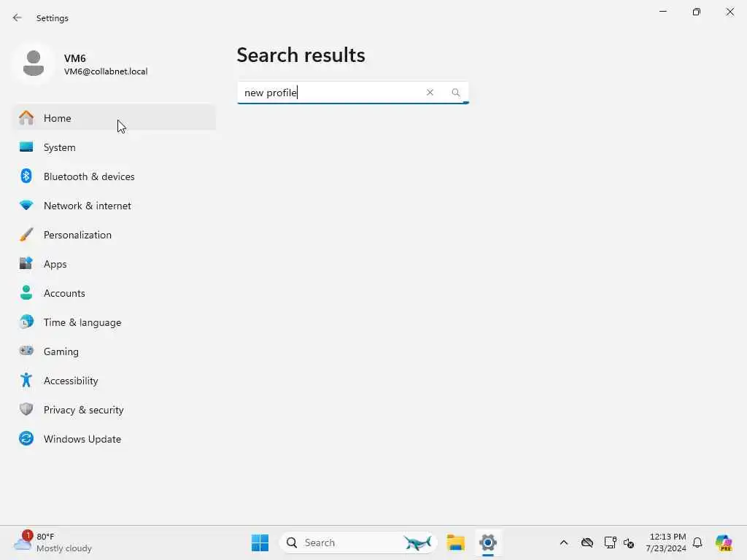The image size is (747, 560).
Task: Open Accessibility settings
Action: 115,381
